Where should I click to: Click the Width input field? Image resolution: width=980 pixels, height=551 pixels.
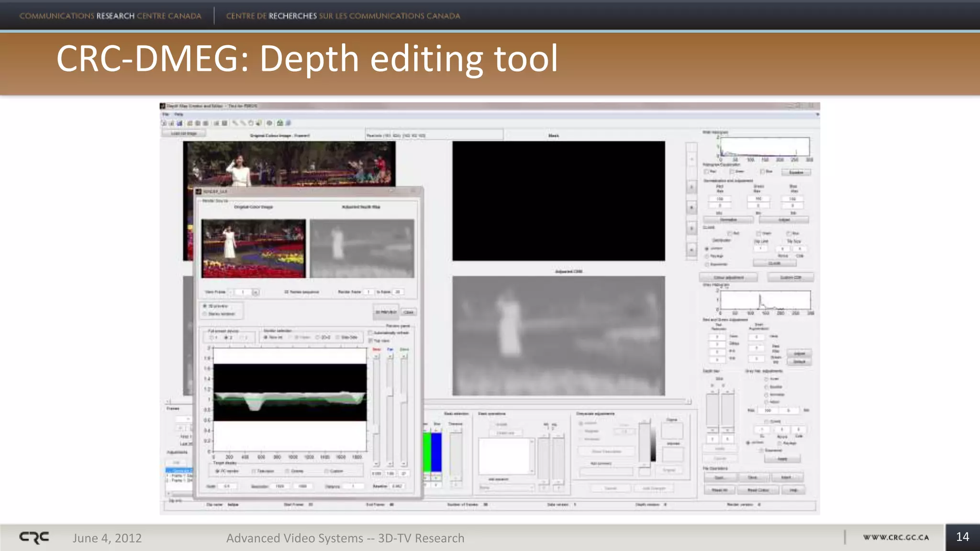coord(227,486)
